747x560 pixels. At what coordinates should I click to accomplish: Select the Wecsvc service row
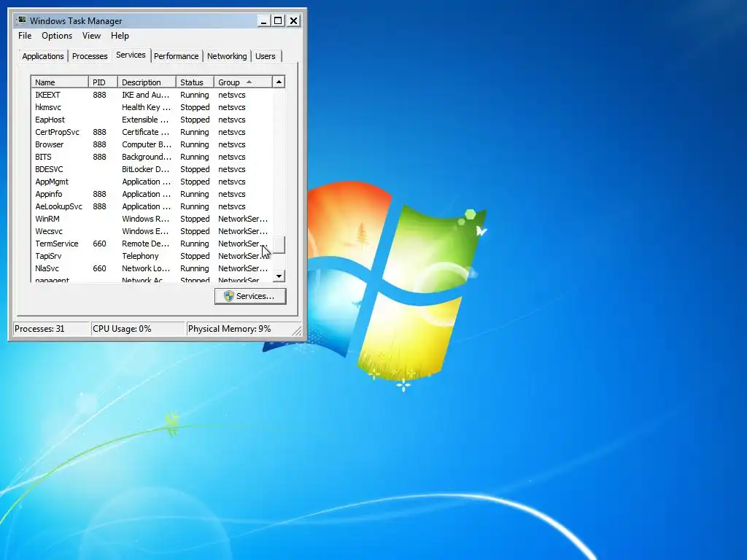tap(152, 231)
